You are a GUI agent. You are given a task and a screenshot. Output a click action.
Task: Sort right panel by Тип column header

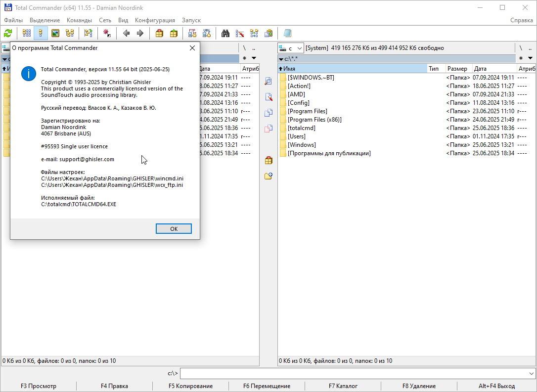tap(436, 69)
